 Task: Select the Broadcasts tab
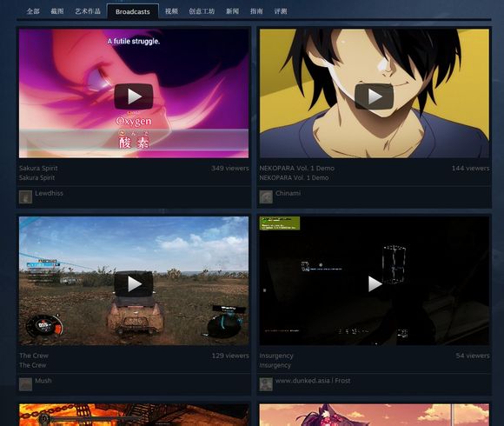pyautogui.click(x=132, y=11)
